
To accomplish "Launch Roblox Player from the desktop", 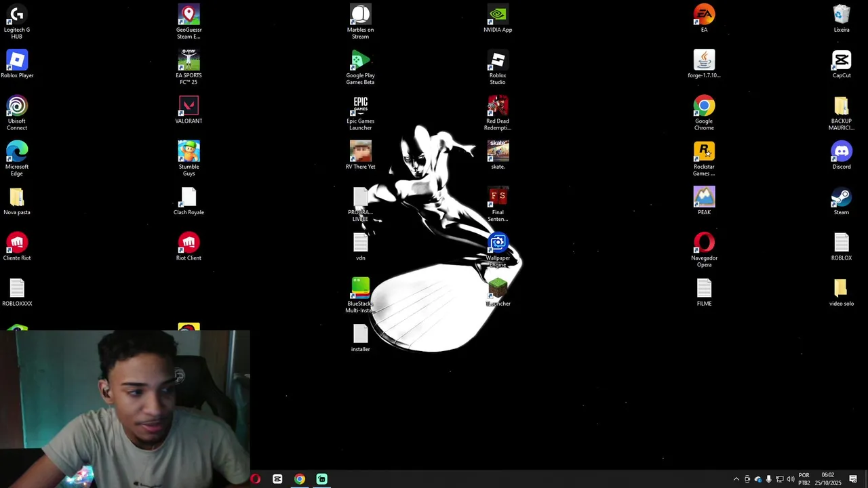I will tap(17, 64).
